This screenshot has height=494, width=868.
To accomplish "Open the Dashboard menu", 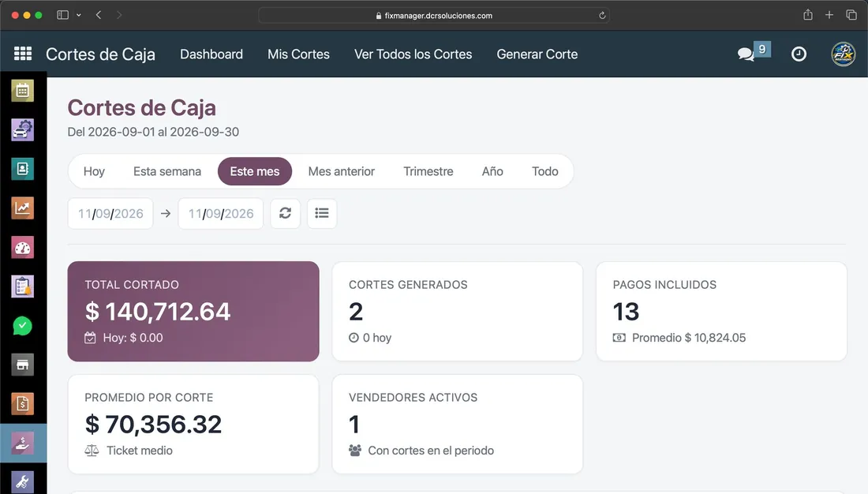I will 211,54.
